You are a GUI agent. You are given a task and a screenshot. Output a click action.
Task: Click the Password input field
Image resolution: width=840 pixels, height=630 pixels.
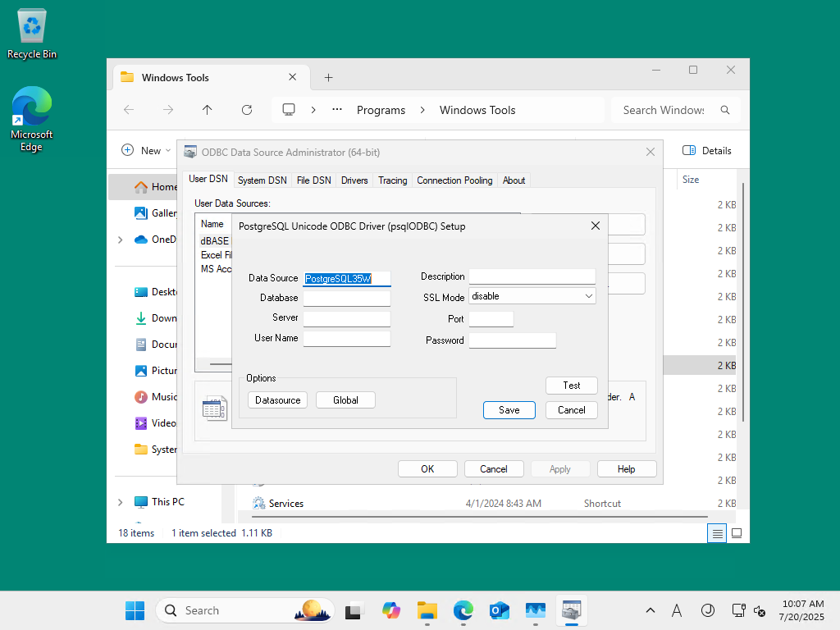513,340
